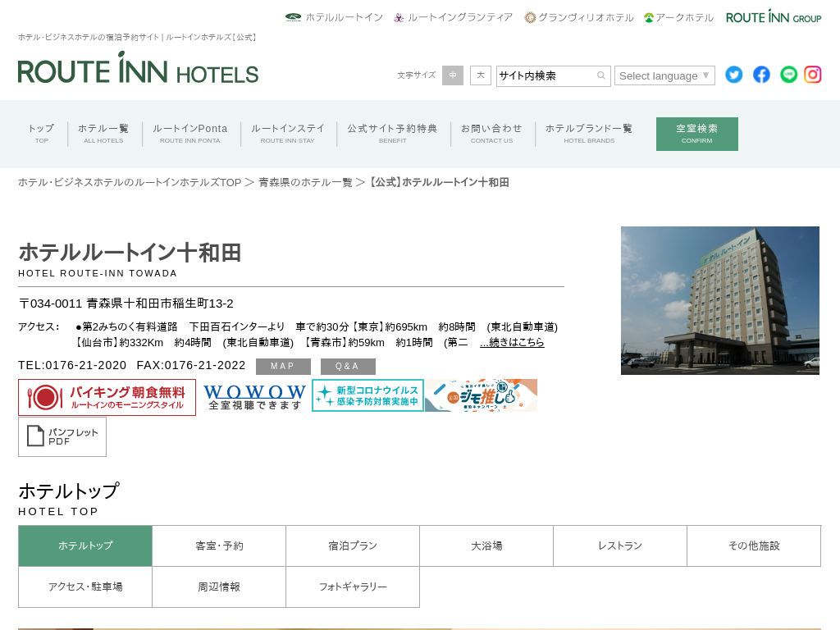Open the ジモ推し campaign banner
The image size is (840, 630).
pyautogui.click(x=481, y=395)
